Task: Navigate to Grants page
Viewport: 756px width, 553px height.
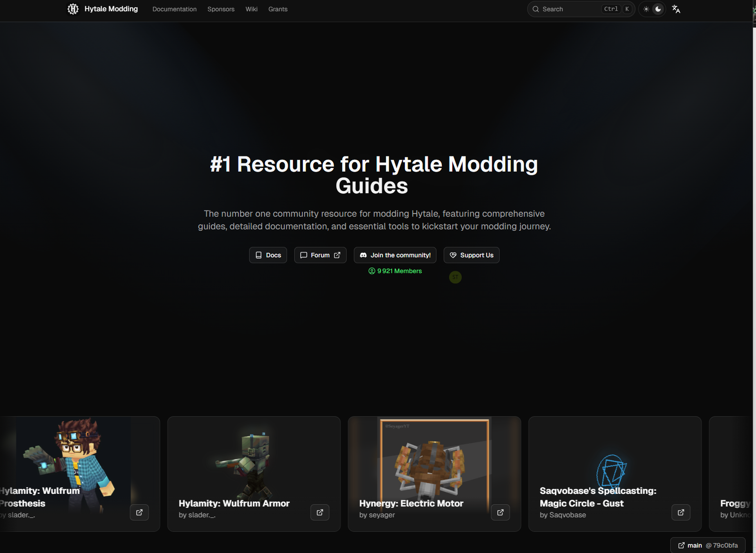Action: (x=278, y=9)
